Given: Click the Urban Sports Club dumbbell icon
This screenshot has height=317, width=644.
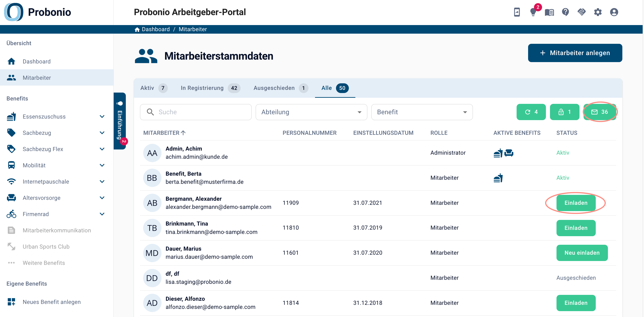Looking at the screenshot, I should [x=11, y=247].
